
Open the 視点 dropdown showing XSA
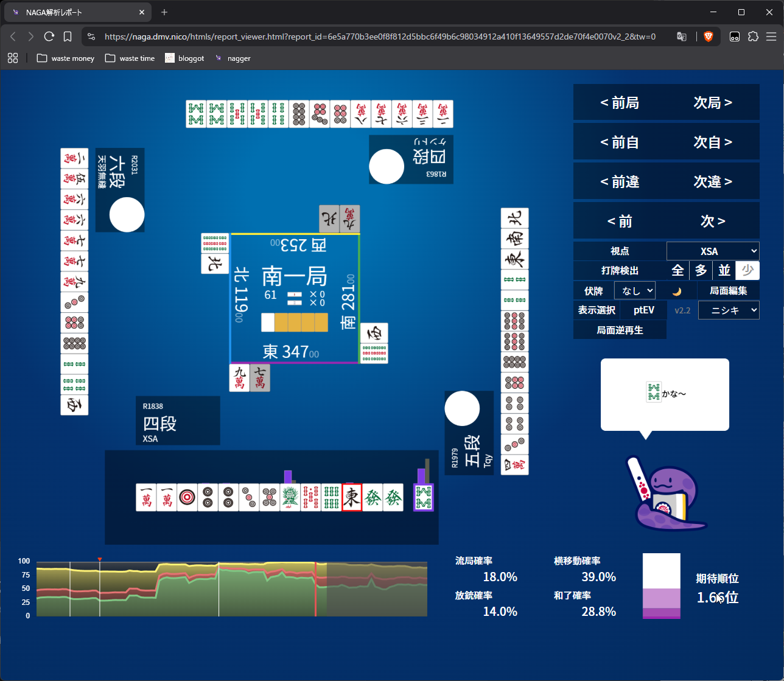[713, 251]
